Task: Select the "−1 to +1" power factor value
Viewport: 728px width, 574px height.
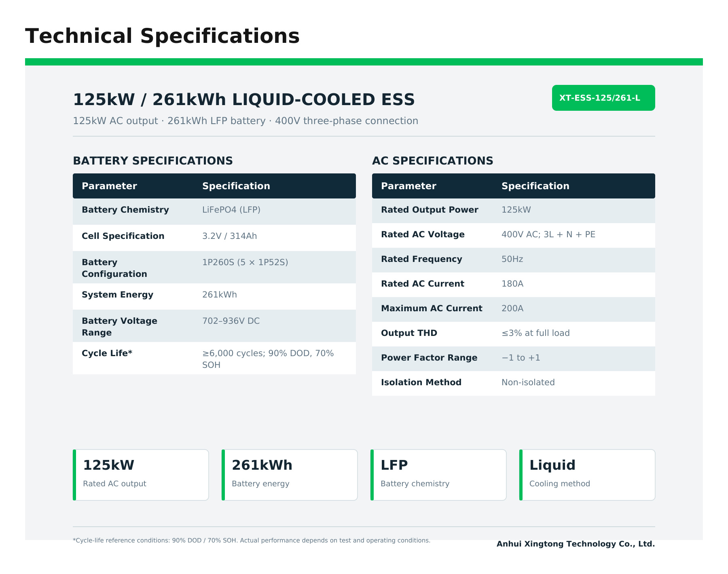Action: [521, 358]
